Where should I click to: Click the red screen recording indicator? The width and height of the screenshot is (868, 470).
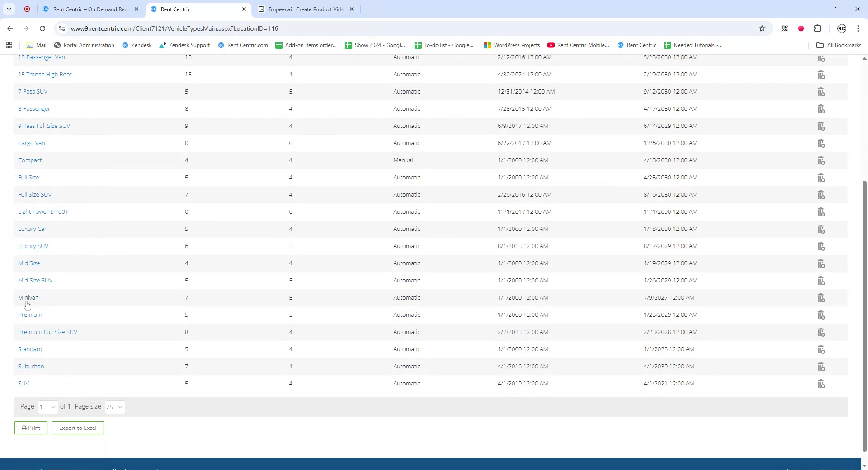click(801, 28)
